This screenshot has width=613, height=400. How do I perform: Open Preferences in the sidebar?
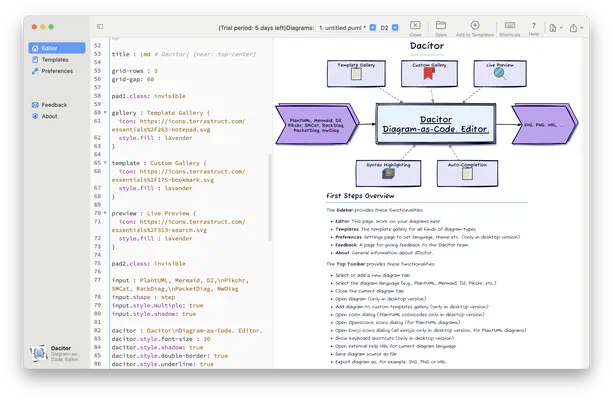tap(57, 71)
